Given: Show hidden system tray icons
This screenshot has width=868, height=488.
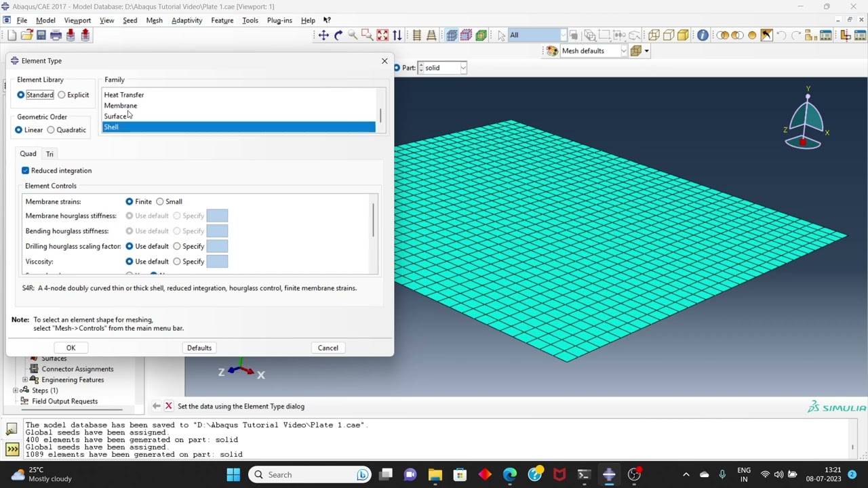Looking at the screenshot, I should point(686,474).
